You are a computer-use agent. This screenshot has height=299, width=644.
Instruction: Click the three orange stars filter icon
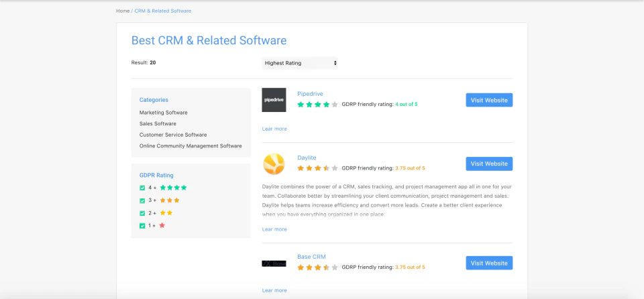click(170, 200)
